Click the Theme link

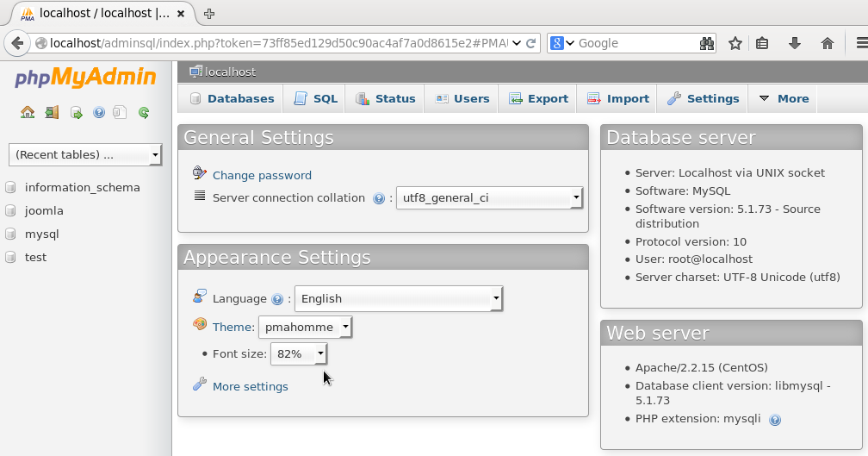(x=232, y=327)
